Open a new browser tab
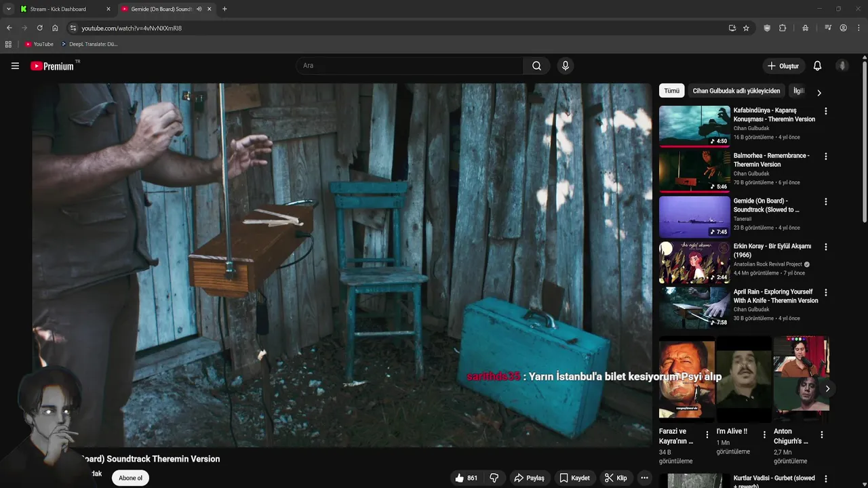The width and height of the screenshot is (868, 488). [224, 9]
